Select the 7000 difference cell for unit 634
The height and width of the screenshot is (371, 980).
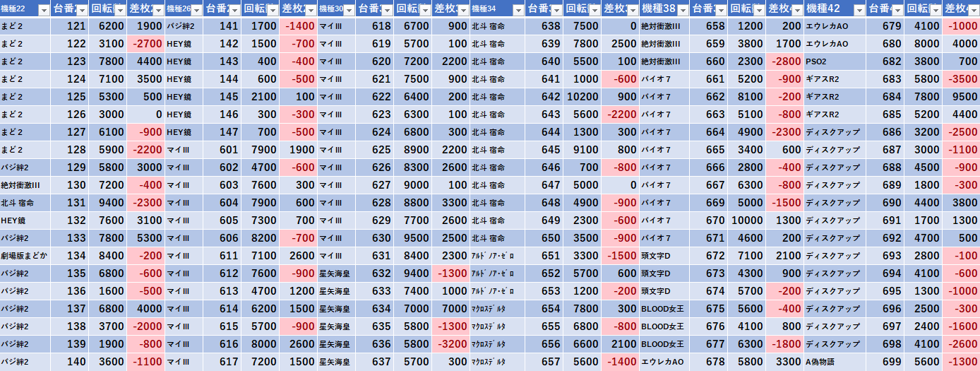[x=450, y=309]
